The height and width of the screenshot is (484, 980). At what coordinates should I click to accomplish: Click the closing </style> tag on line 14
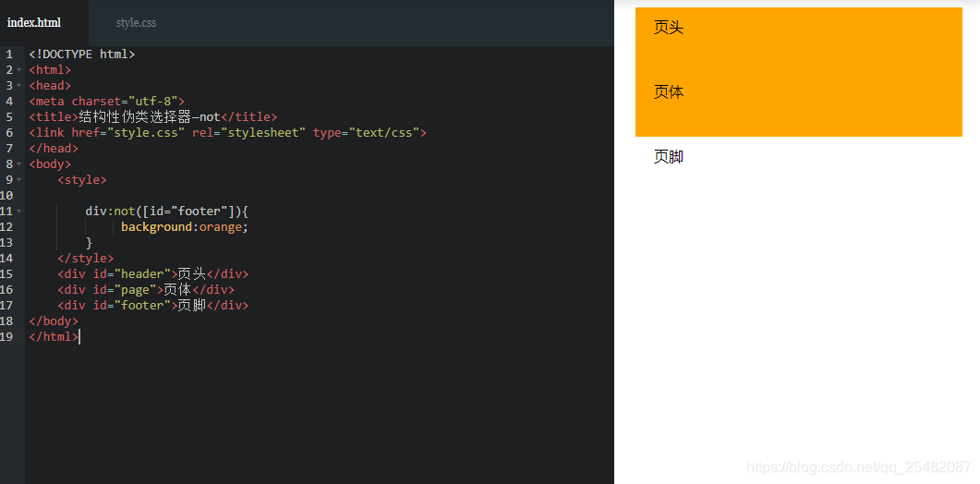click(86, 259)
